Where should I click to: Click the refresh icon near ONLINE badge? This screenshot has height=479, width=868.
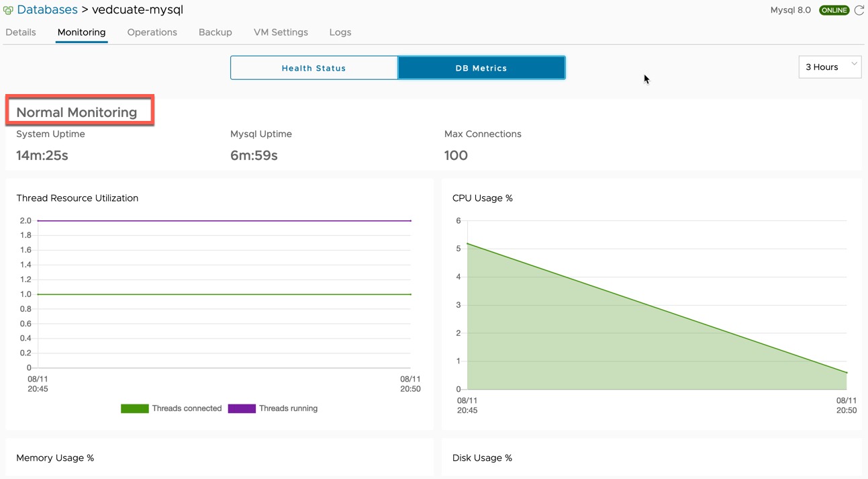point(859,10)
